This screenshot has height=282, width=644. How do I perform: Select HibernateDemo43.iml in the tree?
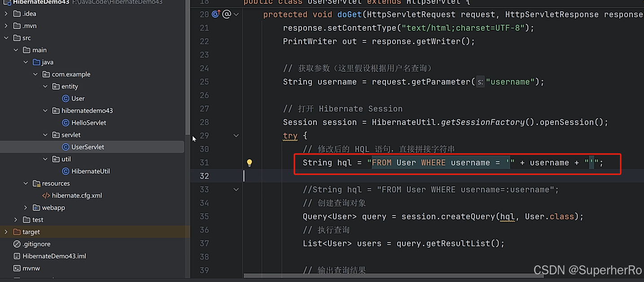point(54,256)
